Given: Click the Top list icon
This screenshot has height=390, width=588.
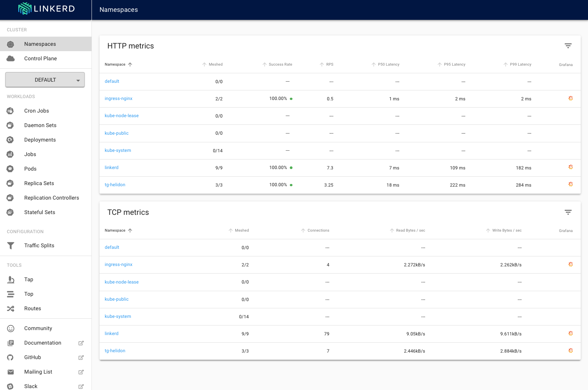Looking at the screenshot, I should click(x=11, y=294).
